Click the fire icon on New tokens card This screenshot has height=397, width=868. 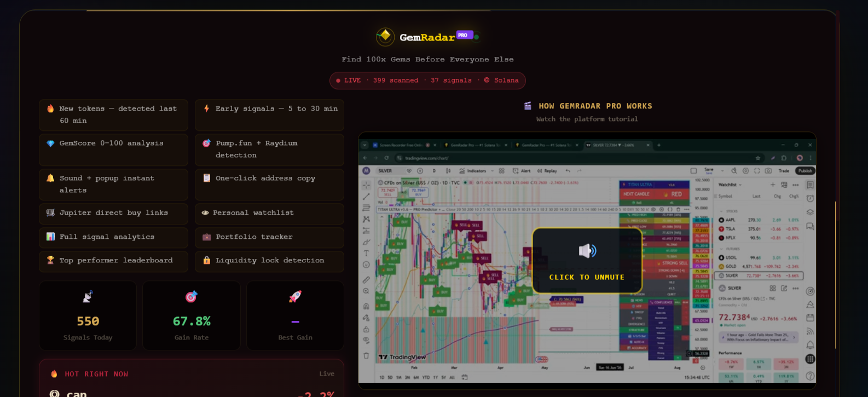point(50,108)
